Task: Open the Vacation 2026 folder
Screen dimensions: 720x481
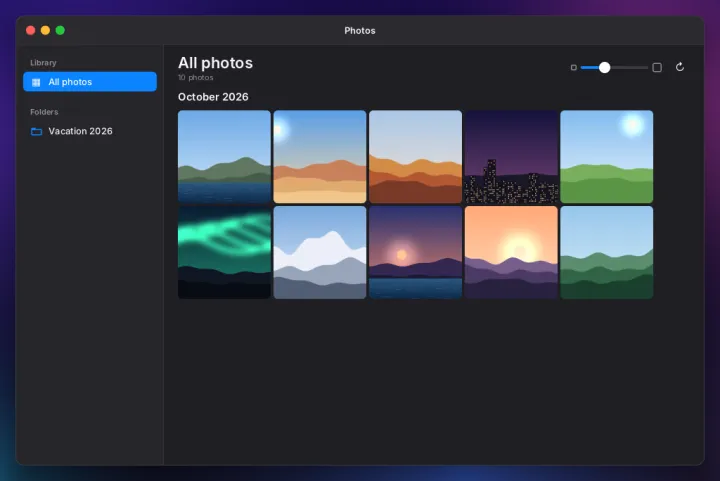Action: tap(90, 131)
